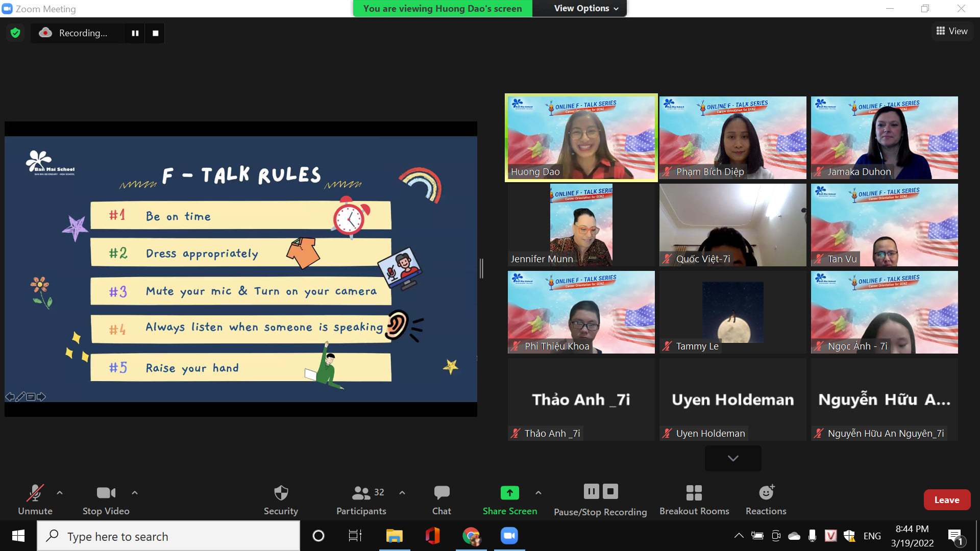The height and width of the screenshot is (551, 980).
Task: Open the View Options dropdown
Action: (586, 8)
